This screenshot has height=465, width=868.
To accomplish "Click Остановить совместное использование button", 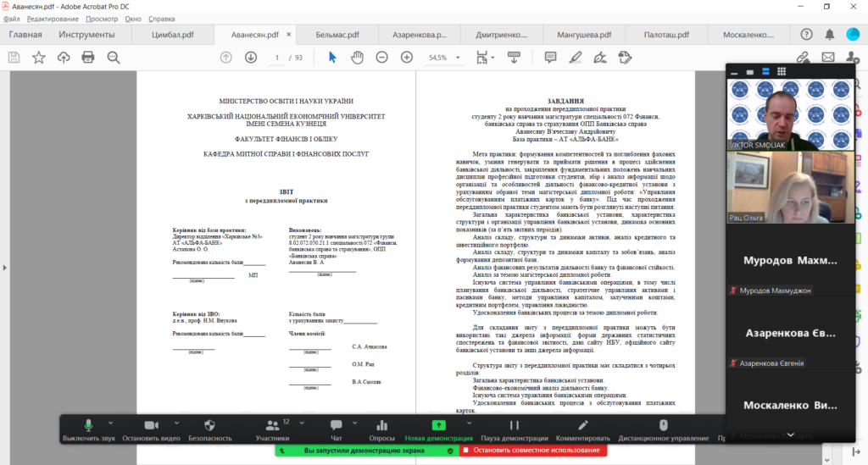I will tap(531, 450).
